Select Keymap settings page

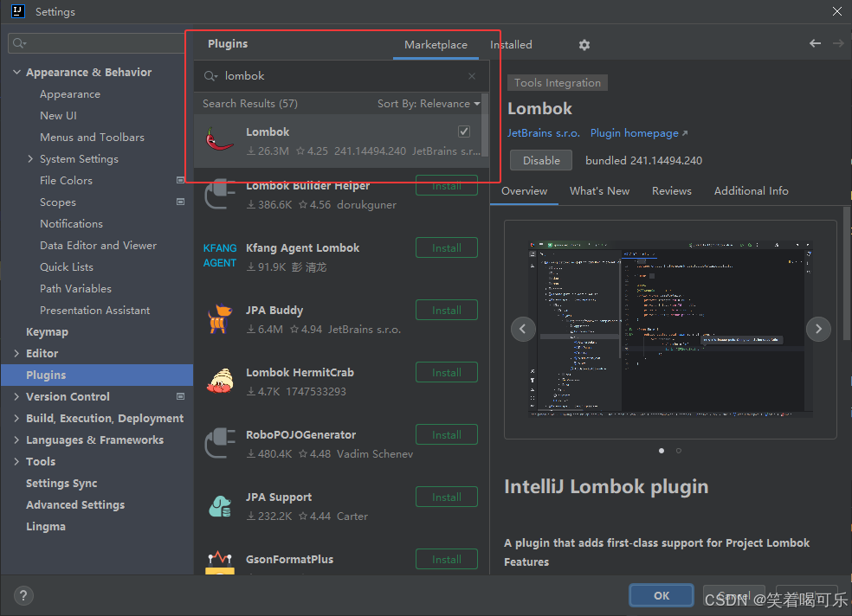[x=48, y=332]
